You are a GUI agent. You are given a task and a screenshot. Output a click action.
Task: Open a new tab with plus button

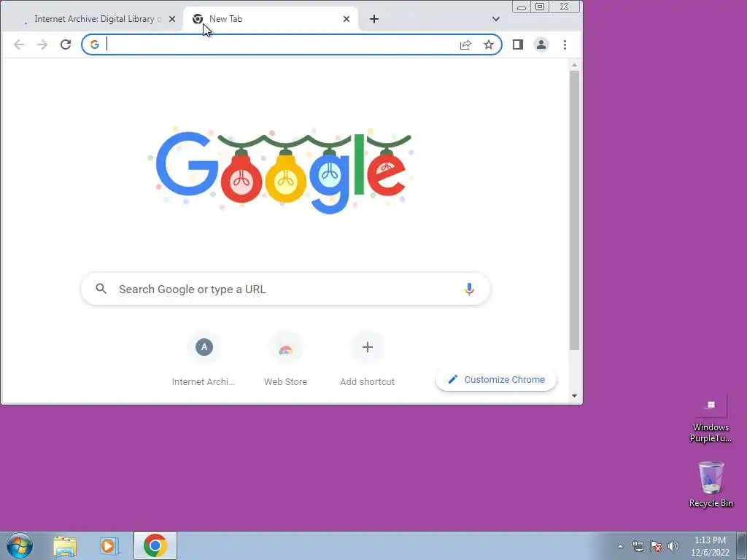(x=374, y=19)
